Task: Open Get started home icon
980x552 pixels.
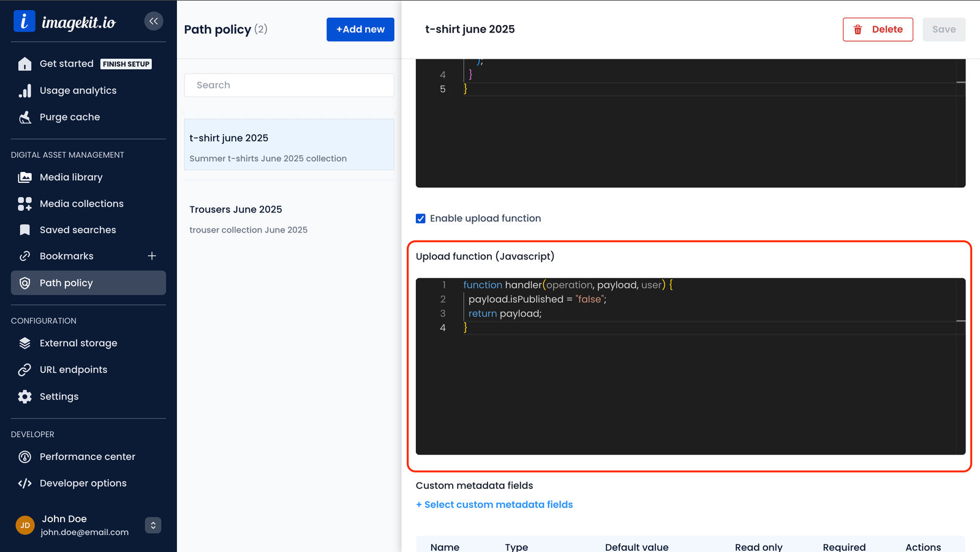Action: [24, 64]
